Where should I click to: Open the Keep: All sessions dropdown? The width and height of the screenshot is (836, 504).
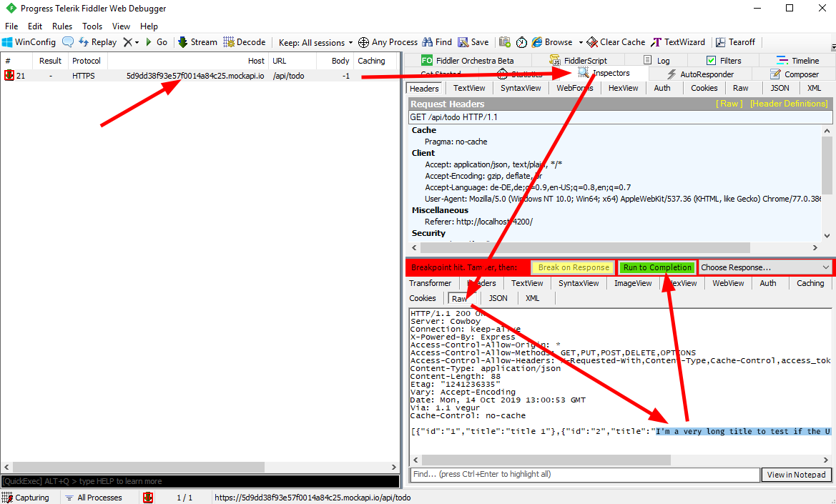coord(315,42)
